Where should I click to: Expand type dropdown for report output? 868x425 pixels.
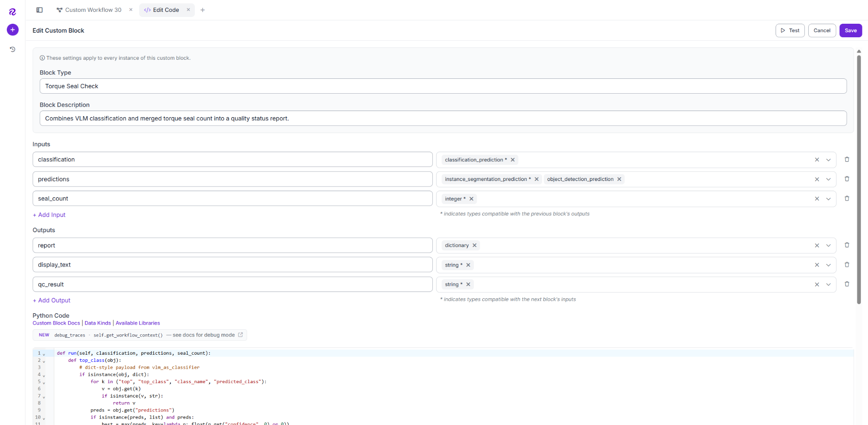coord(828,245)
